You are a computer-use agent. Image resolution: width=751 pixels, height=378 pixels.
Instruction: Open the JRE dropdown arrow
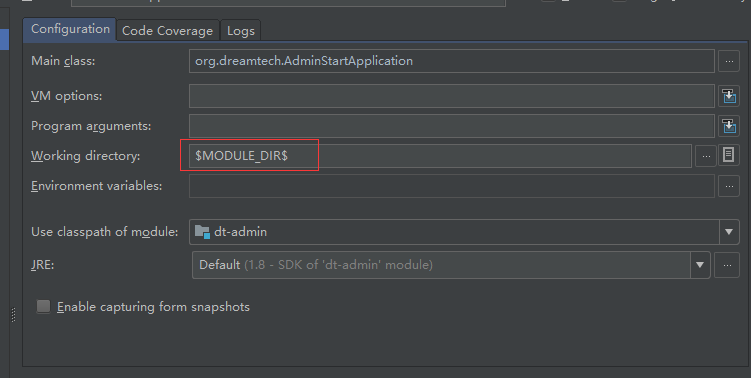[x=700, y=265]
